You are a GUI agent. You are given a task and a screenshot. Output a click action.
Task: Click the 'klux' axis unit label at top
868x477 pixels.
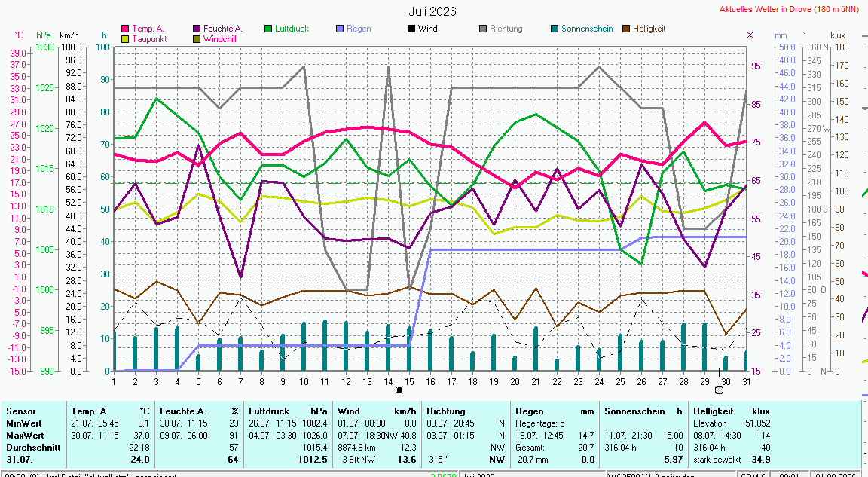coord(838,35)
